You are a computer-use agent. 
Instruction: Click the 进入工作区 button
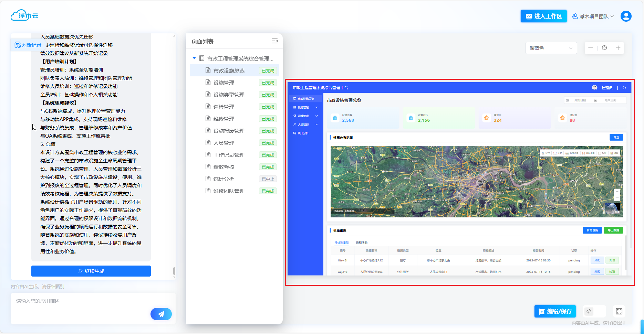[543, 16]
